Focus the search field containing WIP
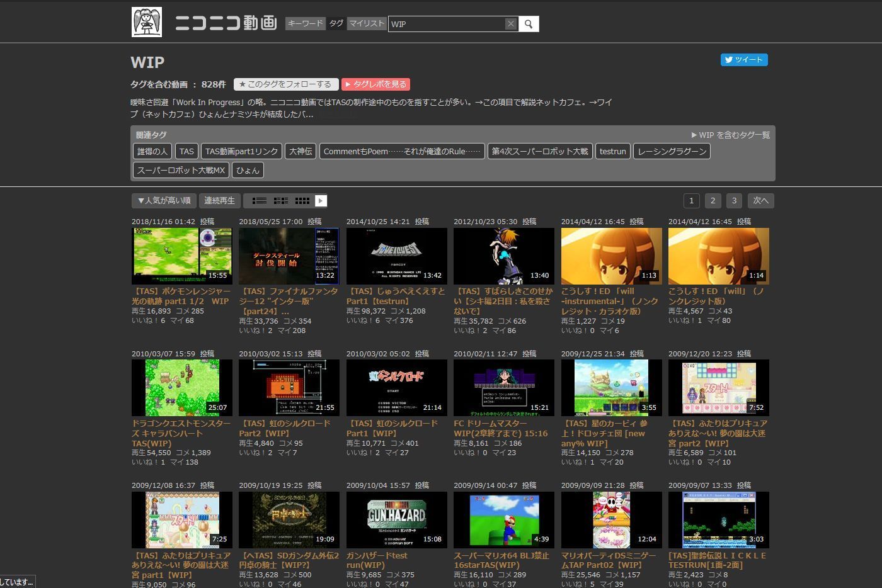Image resolution: width=882 pixels, height=588 pixels. point(447,24)
